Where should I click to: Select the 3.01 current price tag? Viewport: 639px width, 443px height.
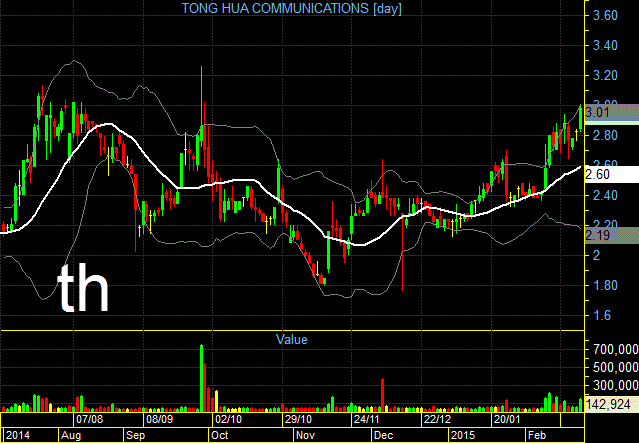611,112
